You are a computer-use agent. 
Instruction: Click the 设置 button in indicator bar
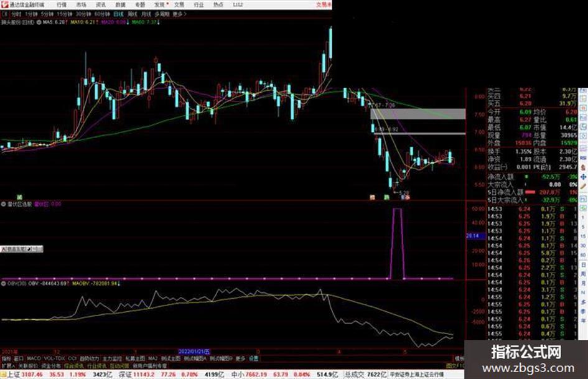253,358
